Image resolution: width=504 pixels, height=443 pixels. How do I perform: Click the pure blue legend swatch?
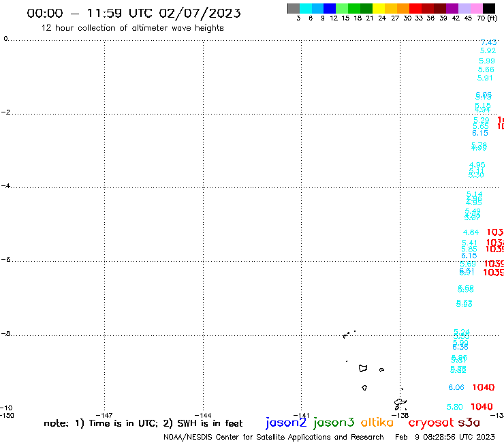(x=330, y=8)
